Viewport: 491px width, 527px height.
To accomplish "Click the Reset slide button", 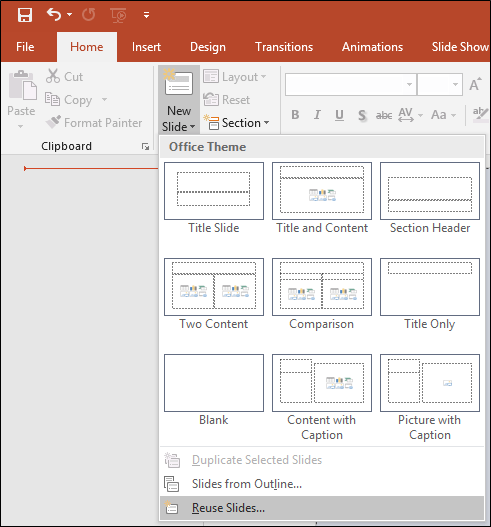I will (x=227, y=100).
